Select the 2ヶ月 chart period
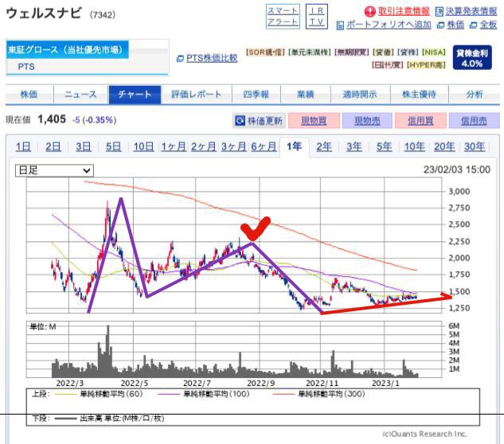 tap(204, 147)
